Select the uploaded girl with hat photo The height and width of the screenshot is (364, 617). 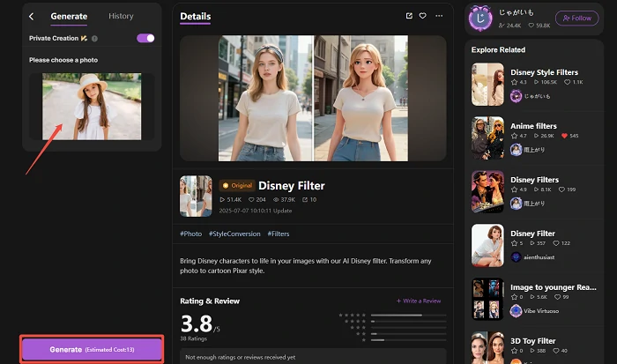pyautogui.click(x=92, y=106)
